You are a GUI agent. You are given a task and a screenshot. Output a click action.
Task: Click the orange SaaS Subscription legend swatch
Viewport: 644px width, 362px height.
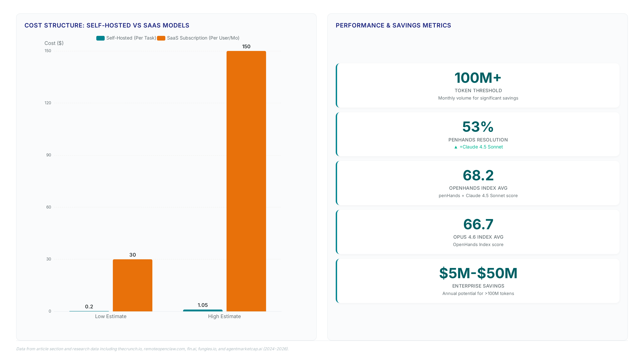(x=161, y=38)
